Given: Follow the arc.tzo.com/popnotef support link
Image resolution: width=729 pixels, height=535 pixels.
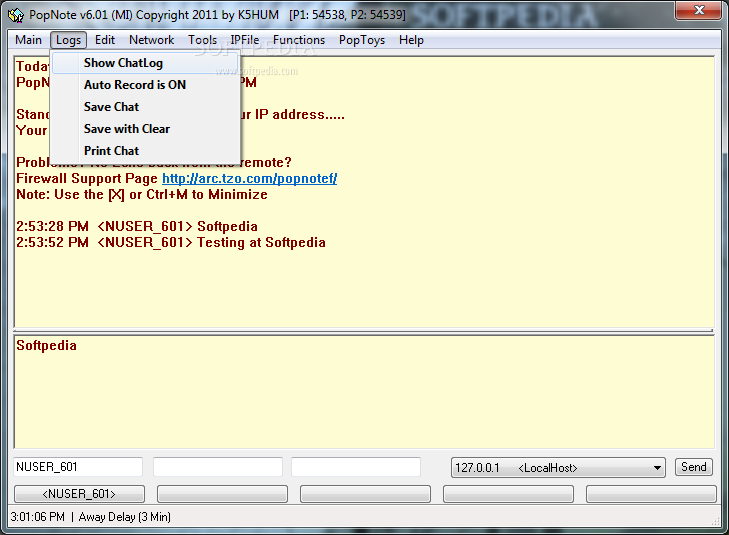Looking at the screenshot, I should click(x=249, y=178).
